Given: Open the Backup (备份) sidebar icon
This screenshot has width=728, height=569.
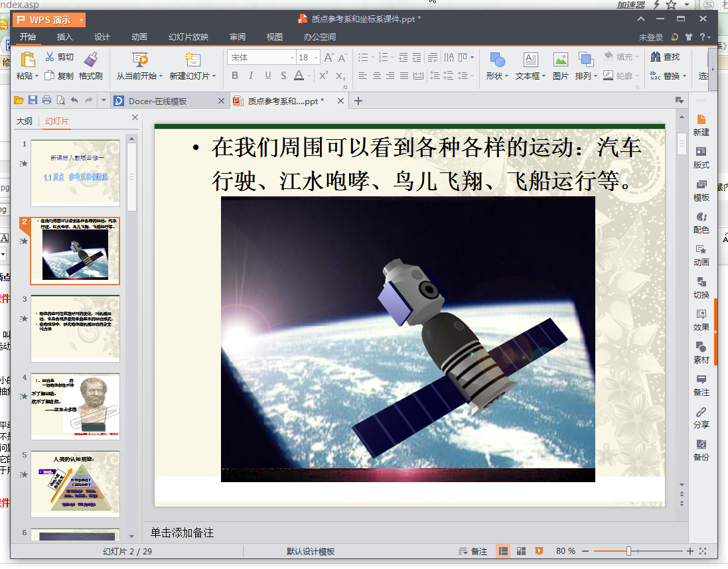Looking at the screenshot, I should pos(701,444).
